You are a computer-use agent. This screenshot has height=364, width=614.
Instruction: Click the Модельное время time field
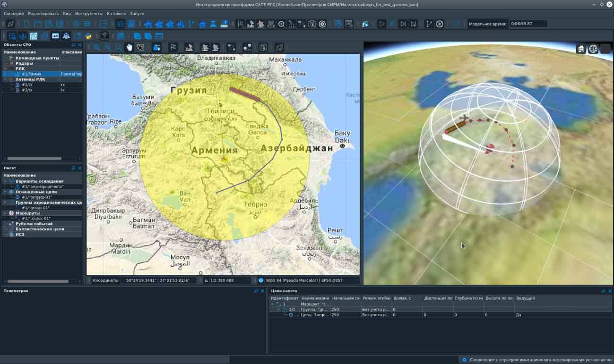point(528,24)
